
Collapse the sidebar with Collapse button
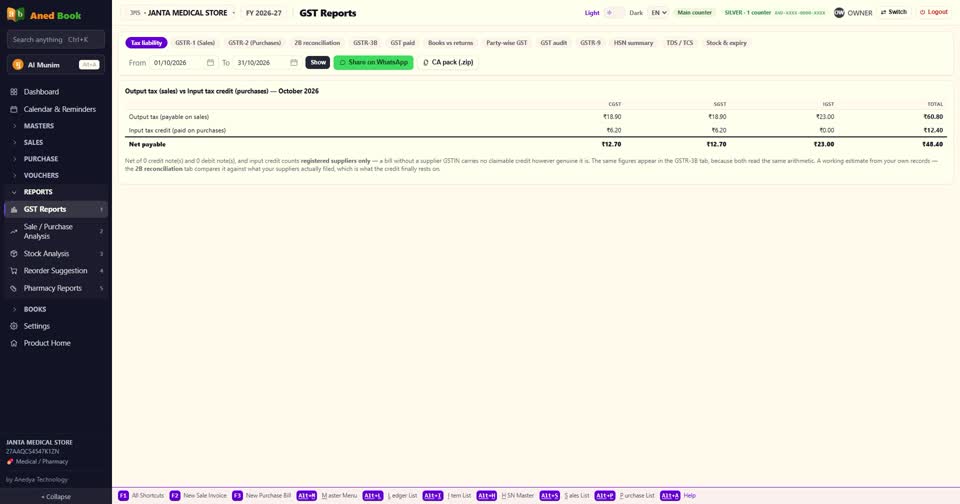pos(56,497)
